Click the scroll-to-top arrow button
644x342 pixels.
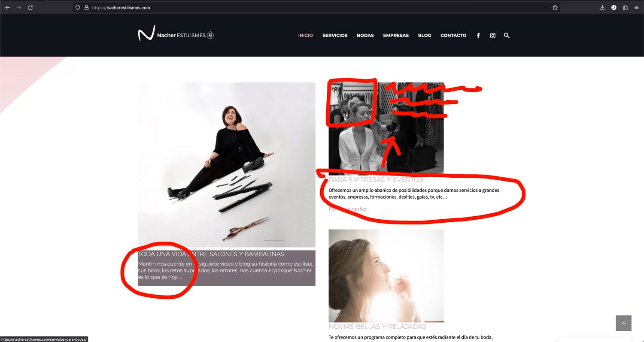(x=623, y=323)
